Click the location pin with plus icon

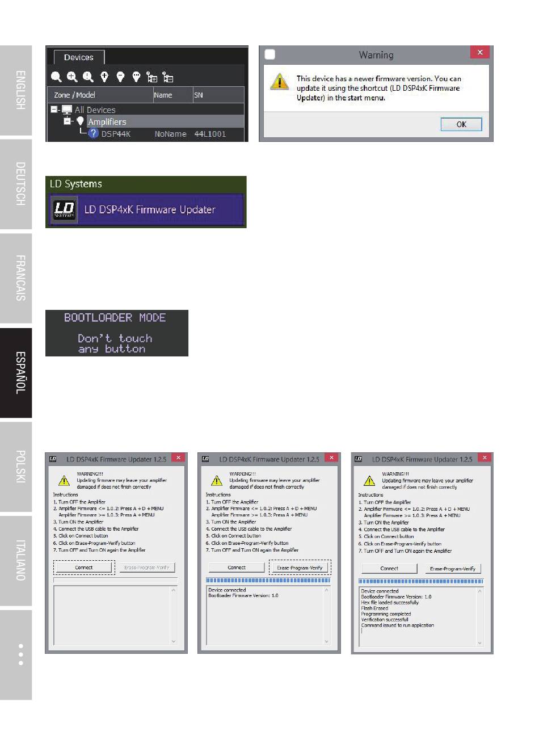pyautogui.click(x=104, y=77)
